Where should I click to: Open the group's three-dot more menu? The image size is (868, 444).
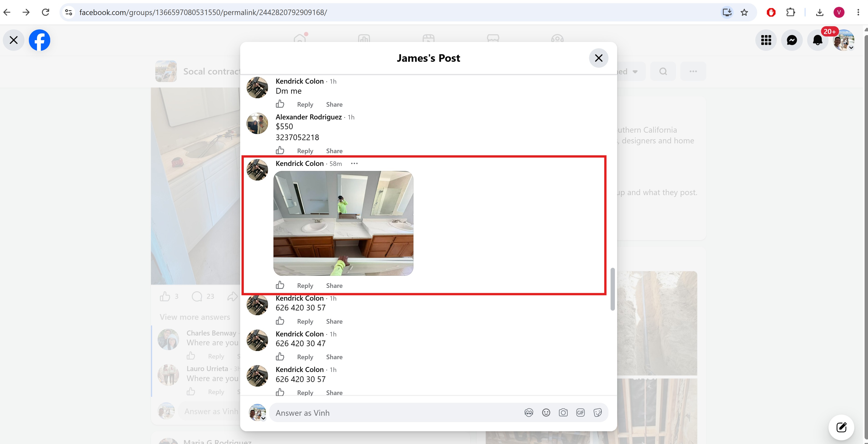point(693,71)
